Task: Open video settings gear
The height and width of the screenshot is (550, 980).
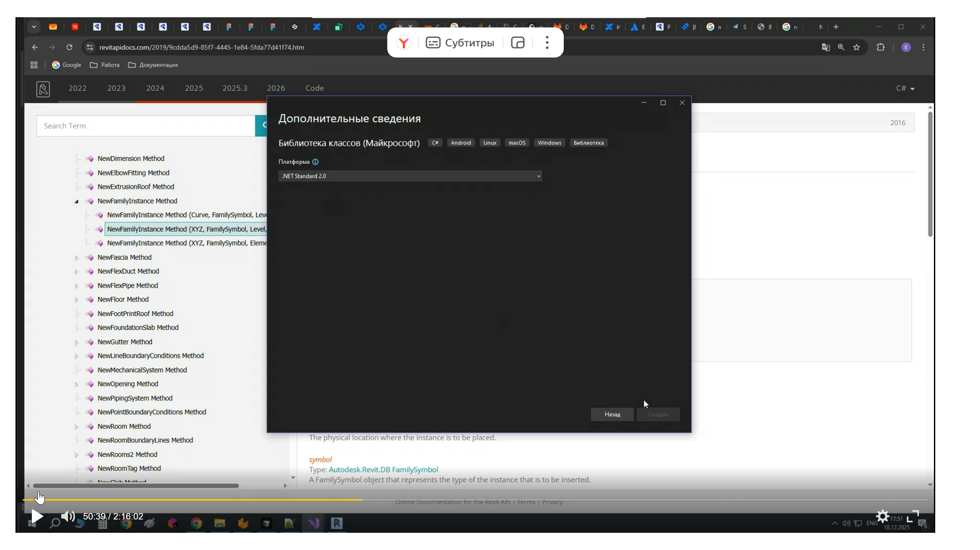Action: (882, 516)
